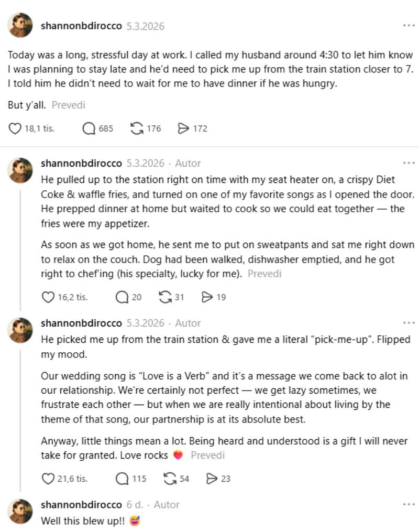Like the first post with 18,1 tis. likes
419x532 pixels.
pyautogui.click(x=16, y=128)
